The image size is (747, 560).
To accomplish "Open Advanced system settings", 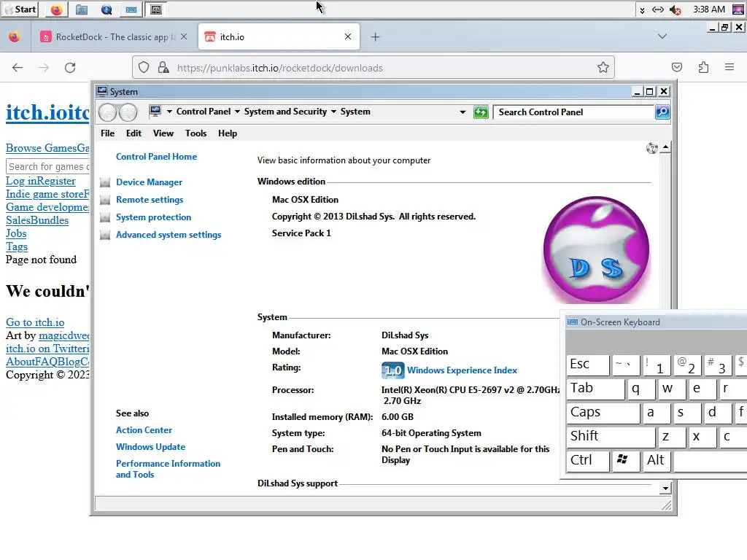I will click(x=169, y=235).
